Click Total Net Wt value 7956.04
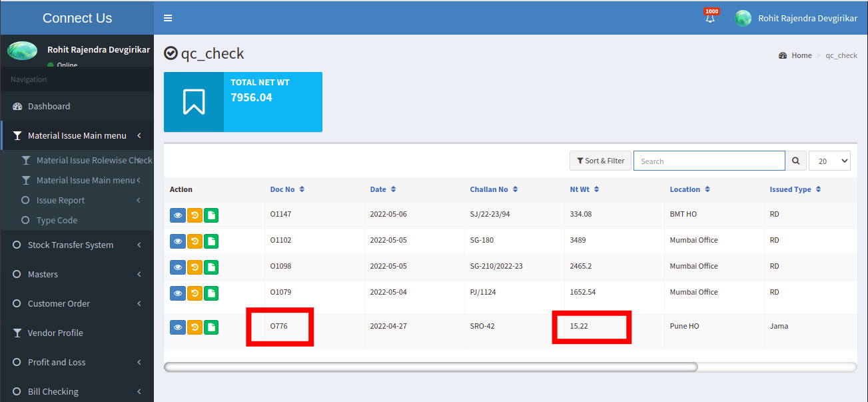Screen dimensions: 868x402 (x=251, y=97)
